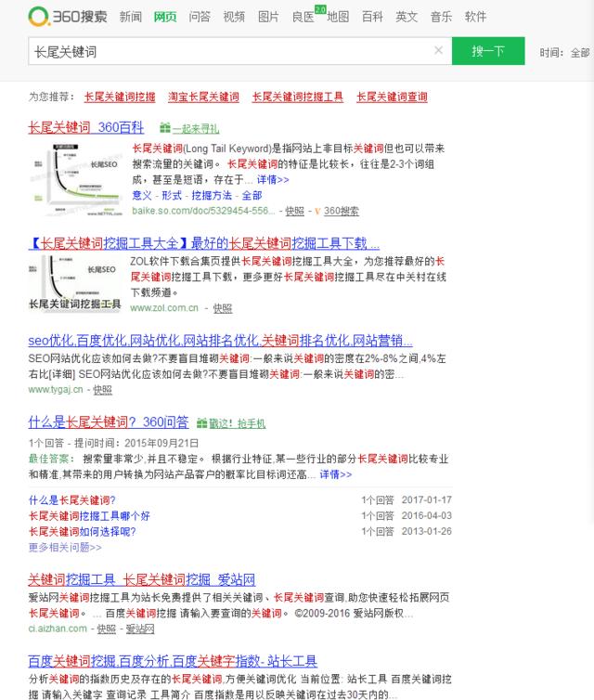Switch to the 图片 search tab
The image size is (594, 700).
(268, 17)
